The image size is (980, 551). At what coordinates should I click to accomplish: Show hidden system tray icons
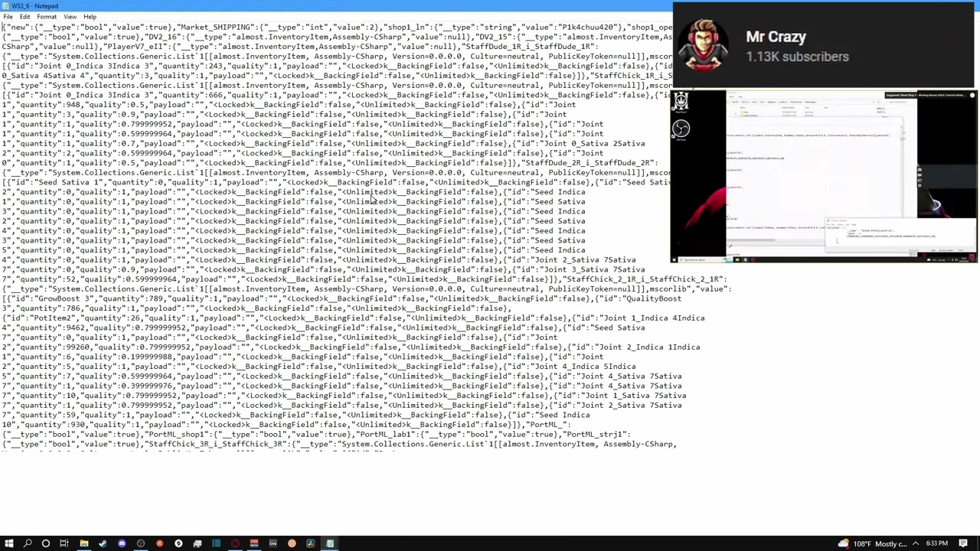(x=916, y=543)
